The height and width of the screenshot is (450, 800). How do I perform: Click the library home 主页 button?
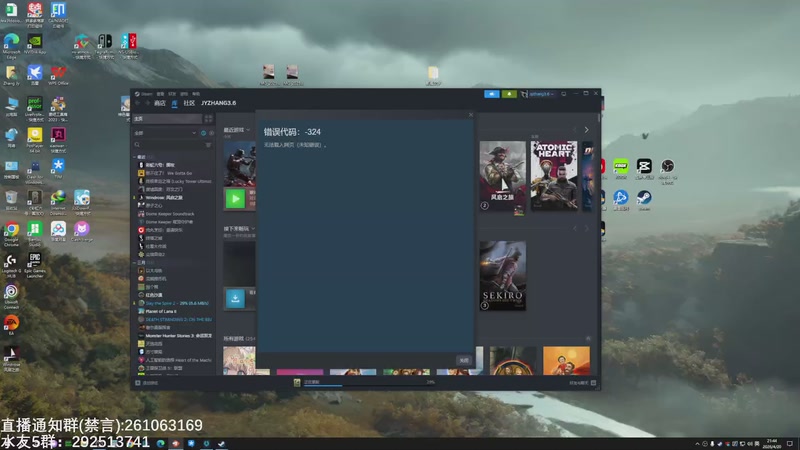pyautogui.click(x=167, y=118)
